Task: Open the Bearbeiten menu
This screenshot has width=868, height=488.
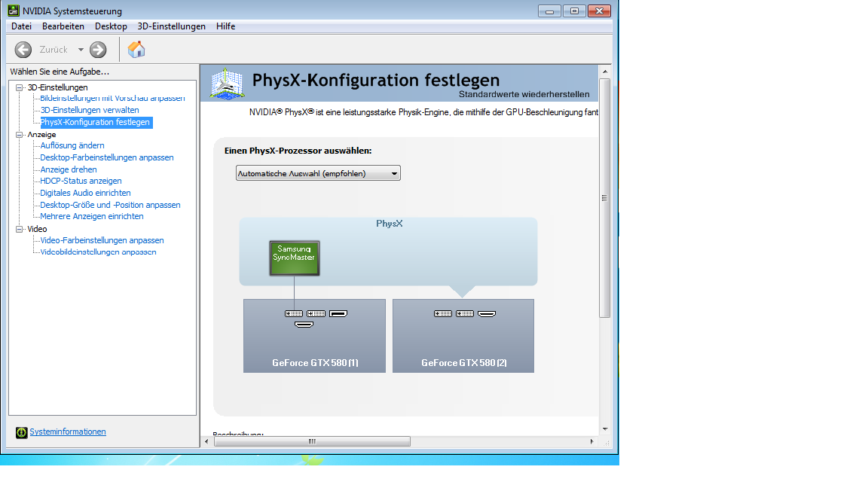Action: coord(63,26)
